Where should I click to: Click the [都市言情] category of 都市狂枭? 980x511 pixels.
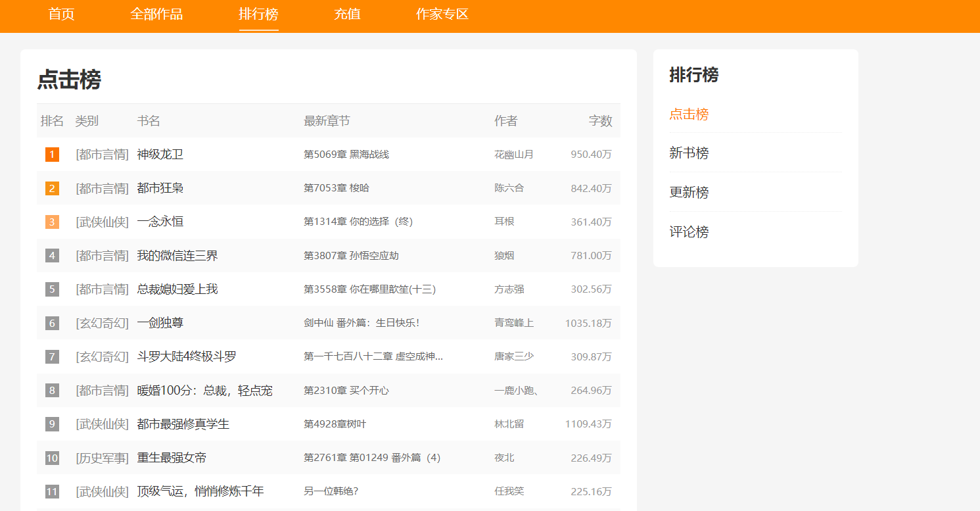click(102, 188)
